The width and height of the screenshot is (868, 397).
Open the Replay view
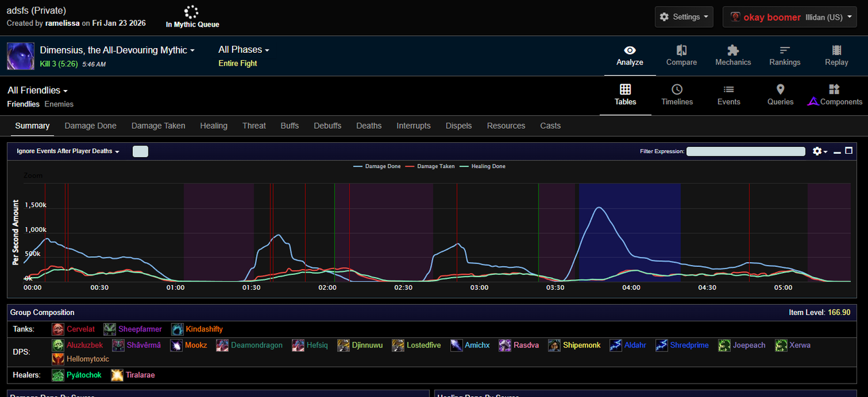[x=836, y=56]
